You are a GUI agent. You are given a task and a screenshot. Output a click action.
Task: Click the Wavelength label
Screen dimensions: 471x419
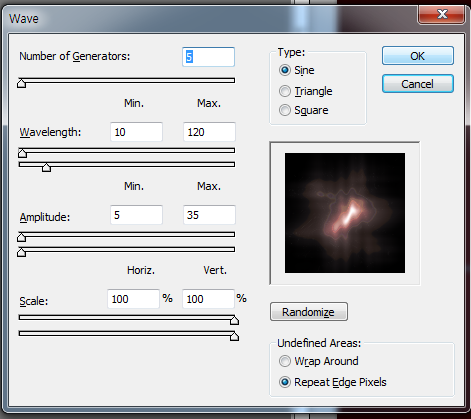(50, 132)
